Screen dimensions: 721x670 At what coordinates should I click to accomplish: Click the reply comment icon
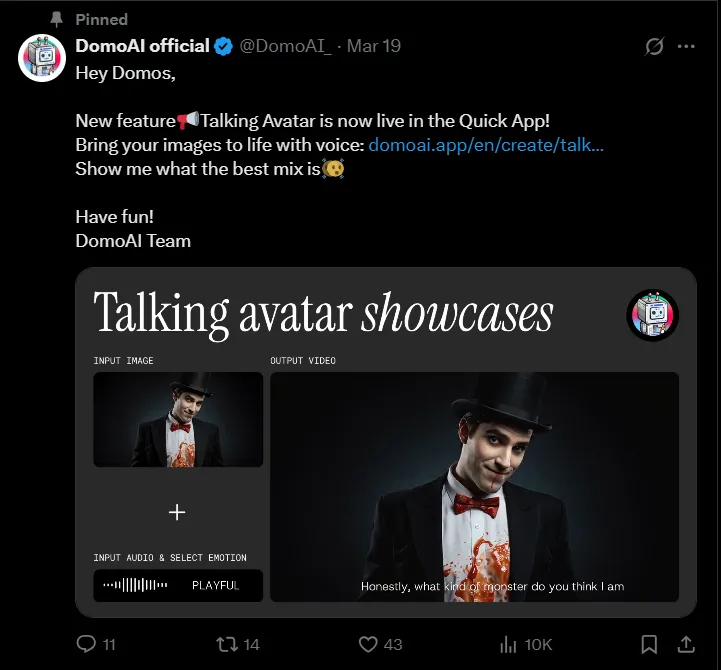(86, 644)
